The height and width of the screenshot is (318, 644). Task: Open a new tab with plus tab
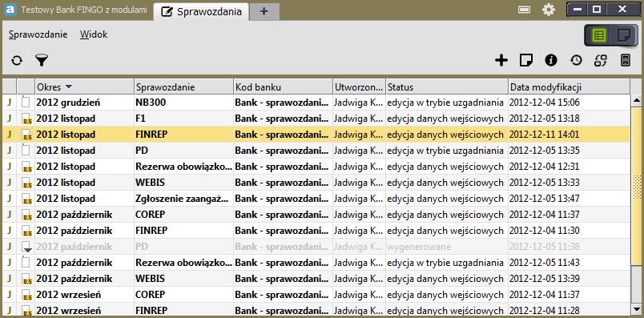click(x=264, y=11)
